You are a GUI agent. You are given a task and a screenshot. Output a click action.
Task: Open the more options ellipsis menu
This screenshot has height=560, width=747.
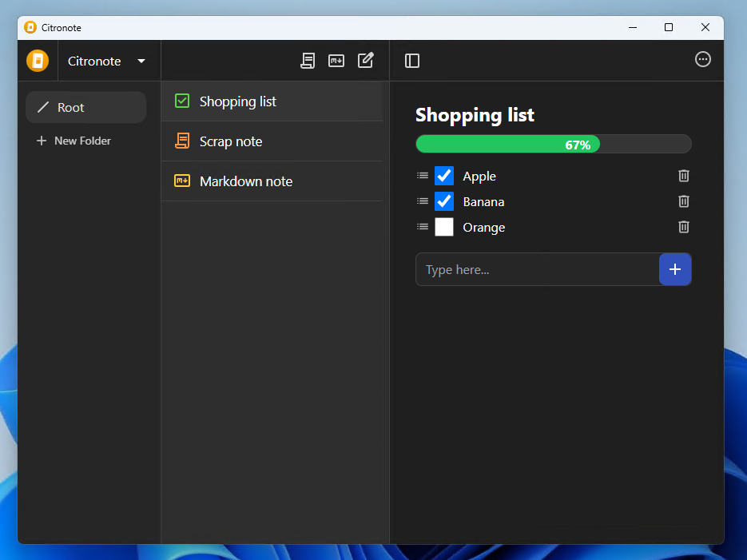coord(703,60)
